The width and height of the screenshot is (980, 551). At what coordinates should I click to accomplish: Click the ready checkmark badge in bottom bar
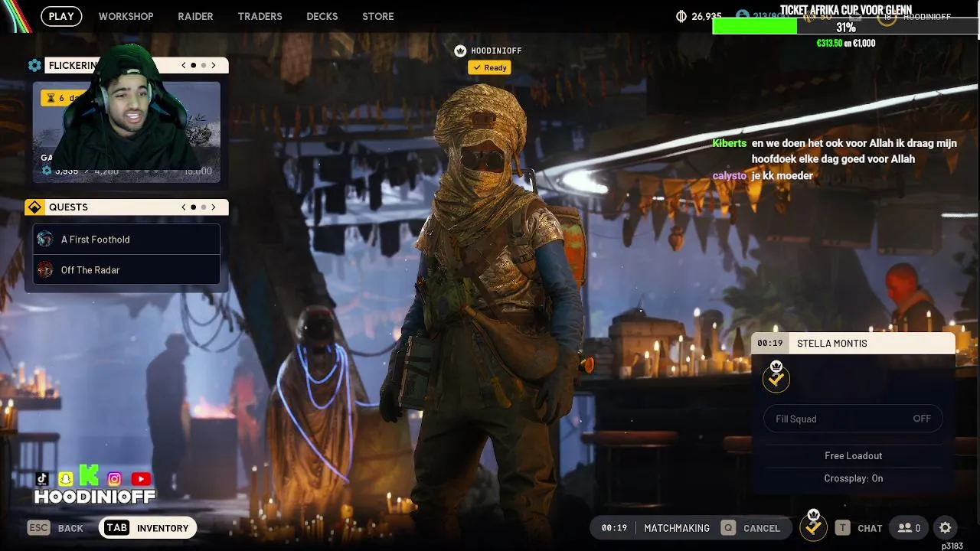tap(813, 527)
